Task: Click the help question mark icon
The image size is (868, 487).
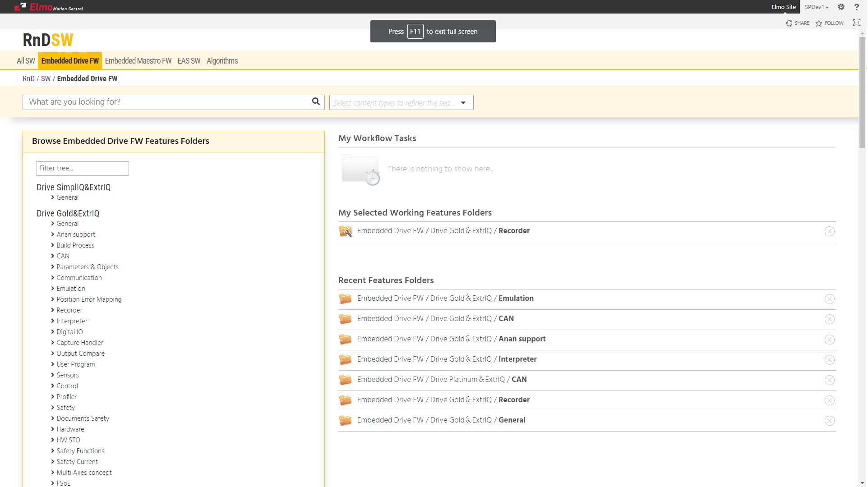Action: tap(856, 7)
